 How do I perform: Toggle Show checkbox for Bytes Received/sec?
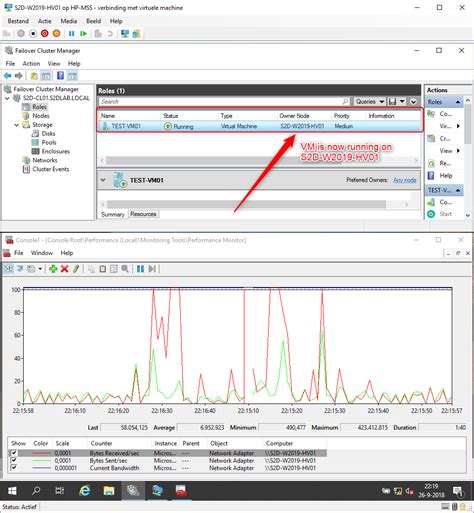(14, 453)
